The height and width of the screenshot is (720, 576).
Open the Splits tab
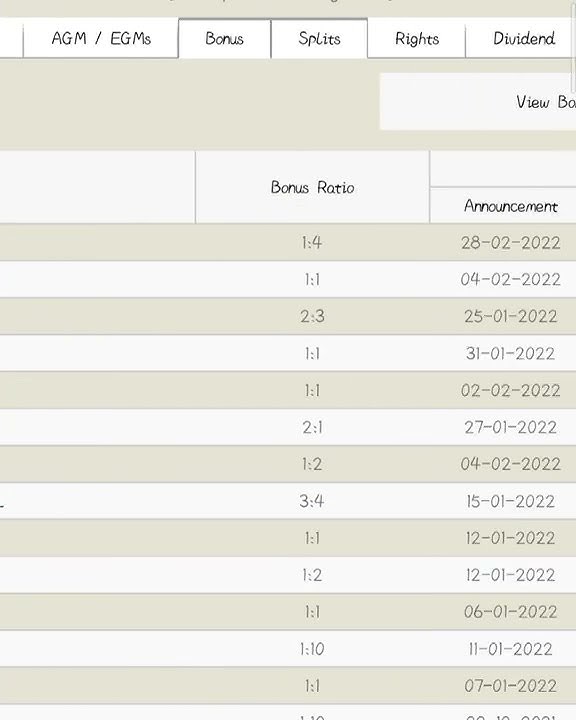pos(319,39)
